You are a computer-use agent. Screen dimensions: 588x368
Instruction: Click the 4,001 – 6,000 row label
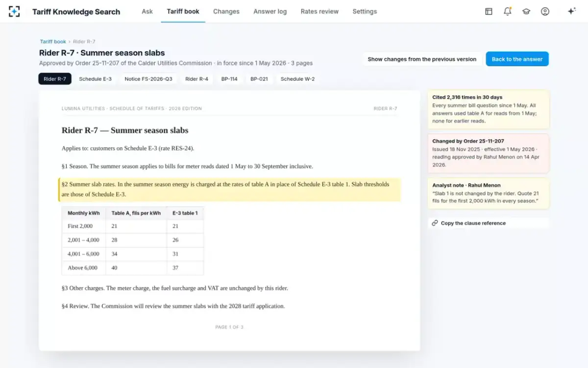tap(83, 254)
